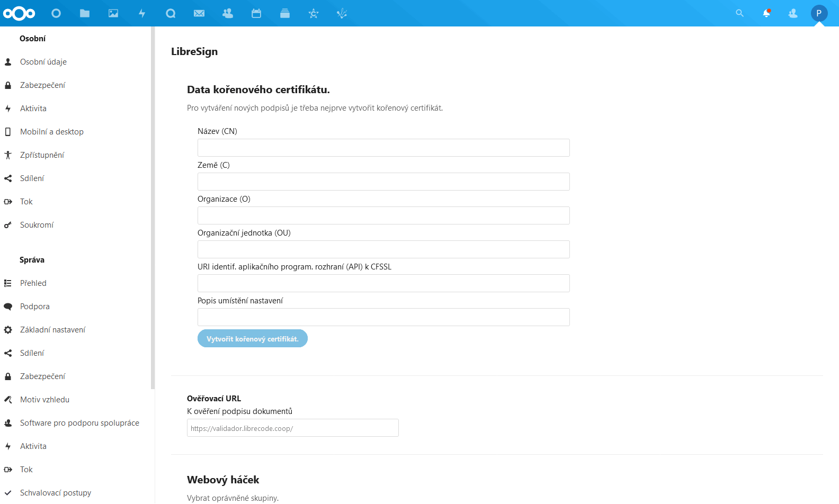Click the sidebar vertical scrollbar
This screenshot has height=504, width=839.
[x=153, y=208]
